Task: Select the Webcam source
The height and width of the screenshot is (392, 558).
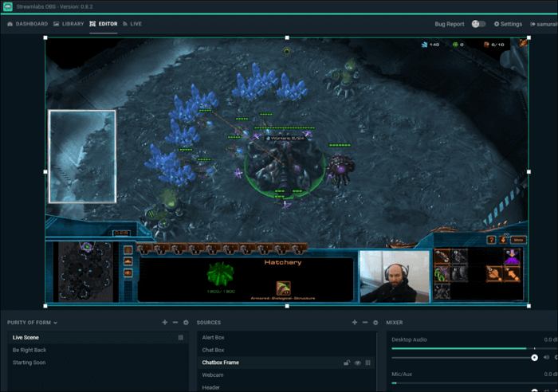Action: pyautogui.click(x=287, y=374)
